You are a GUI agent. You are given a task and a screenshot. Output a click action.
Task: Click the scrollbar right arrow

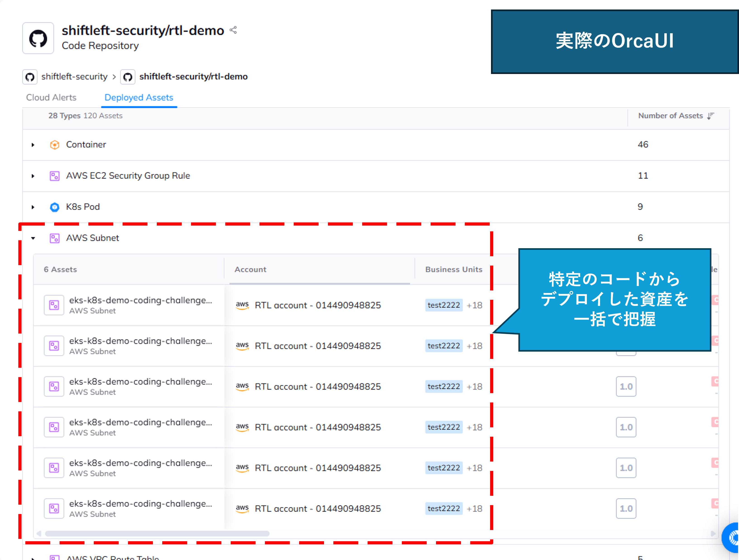(713, 533)
